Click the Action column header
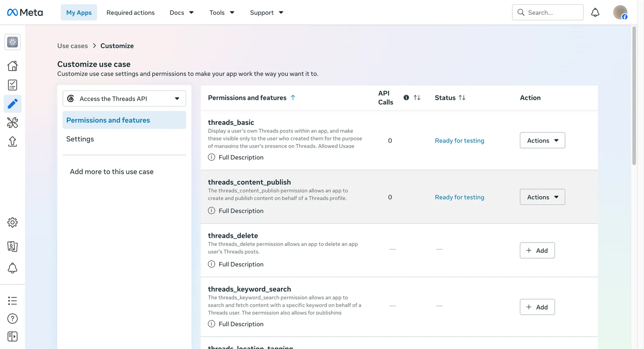 click(530, 97)
